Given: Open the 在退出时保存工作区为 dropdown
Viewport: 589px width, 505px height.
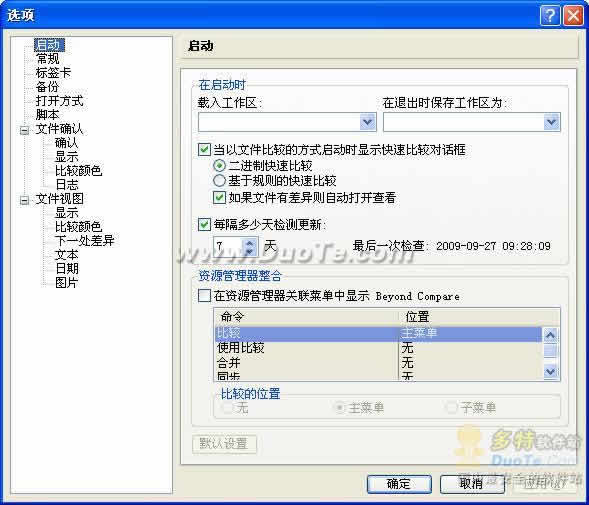Looking at the screenshot, I should point(551,122).
